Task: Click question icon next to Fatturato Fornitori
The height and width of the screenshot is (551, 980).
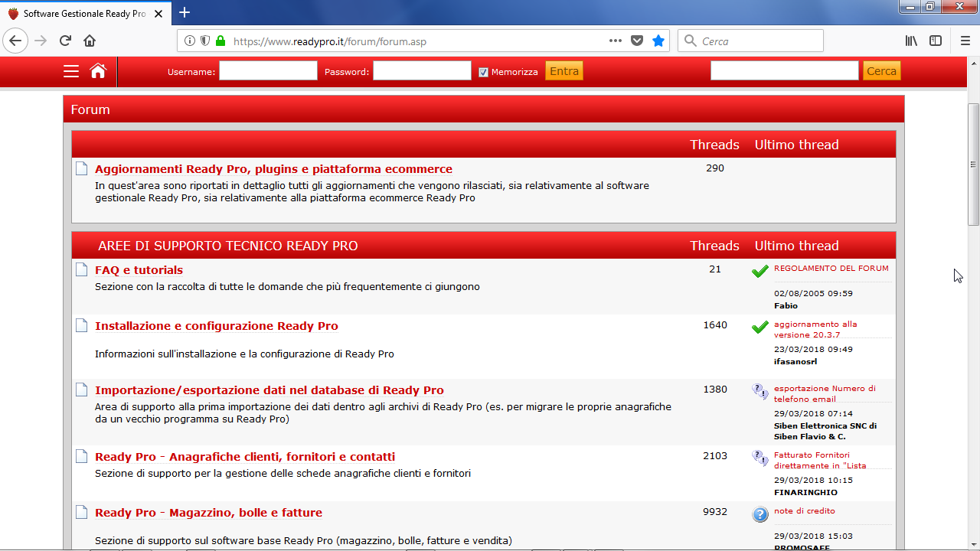Action: pyautogui.click(x=760, y=458)
